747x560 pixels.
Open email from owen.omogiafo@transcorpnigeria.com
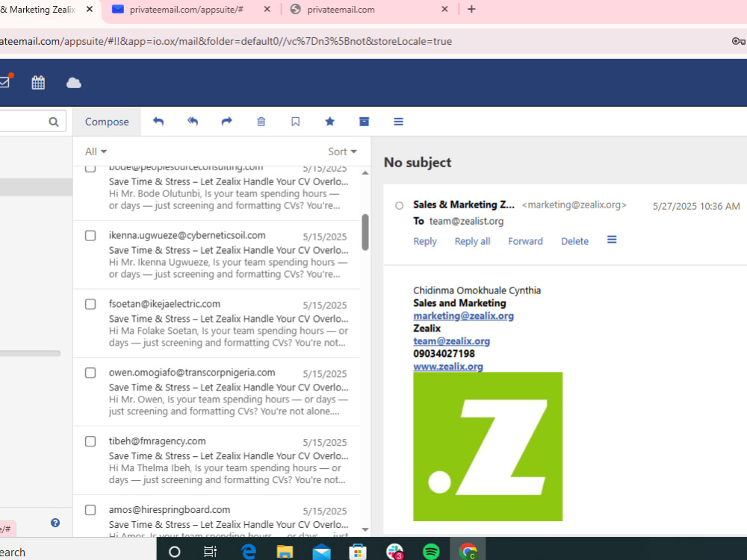[217, 391]
